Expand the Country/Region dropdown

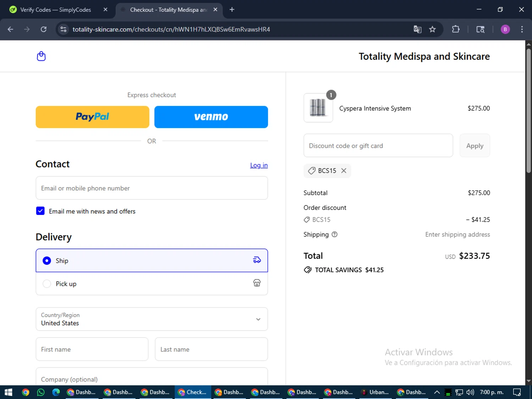pos(152,319)
